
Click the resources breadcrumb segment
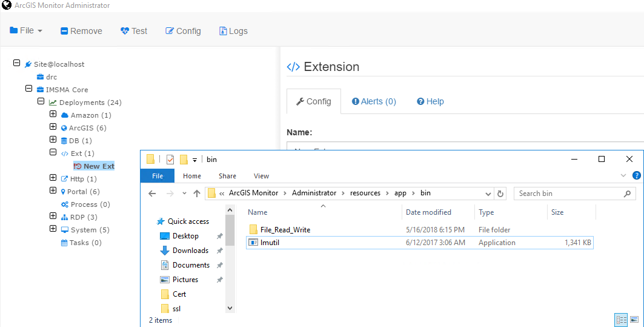pyautogui.click(x=365, y=193)
